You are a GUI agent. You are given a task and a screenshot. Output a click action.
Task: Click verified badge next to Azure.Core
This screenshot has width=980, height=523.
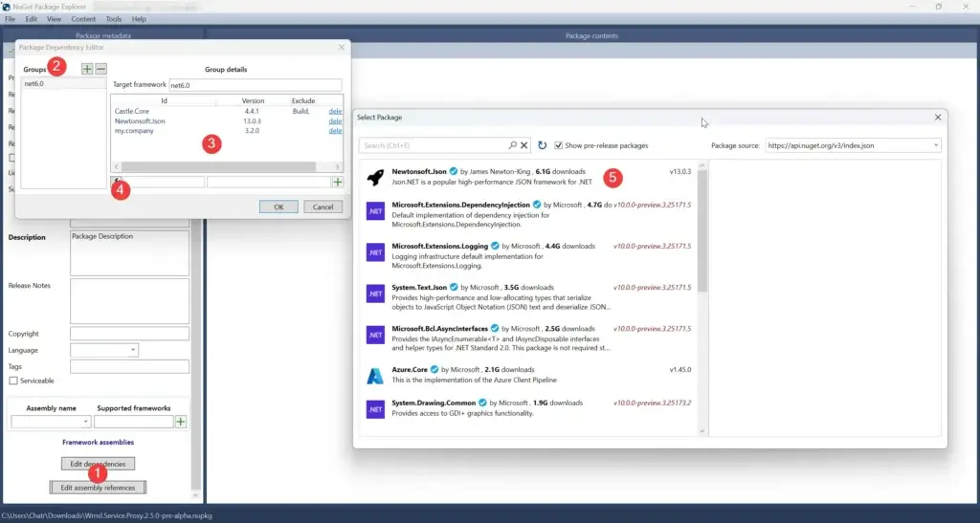434,369
